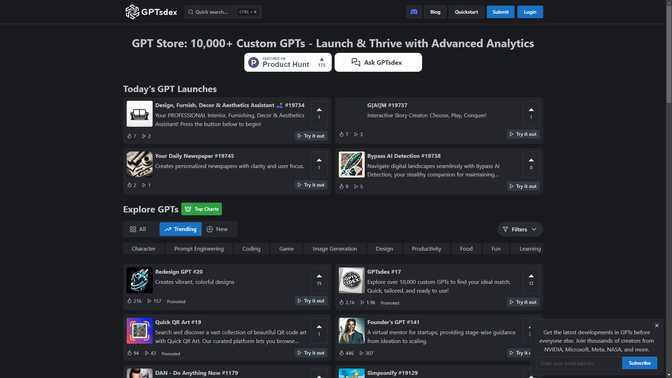Open Redesign GPT #20 thumbnail
The width and height of the screenshot is (672, 378).
tap(139, 280)
